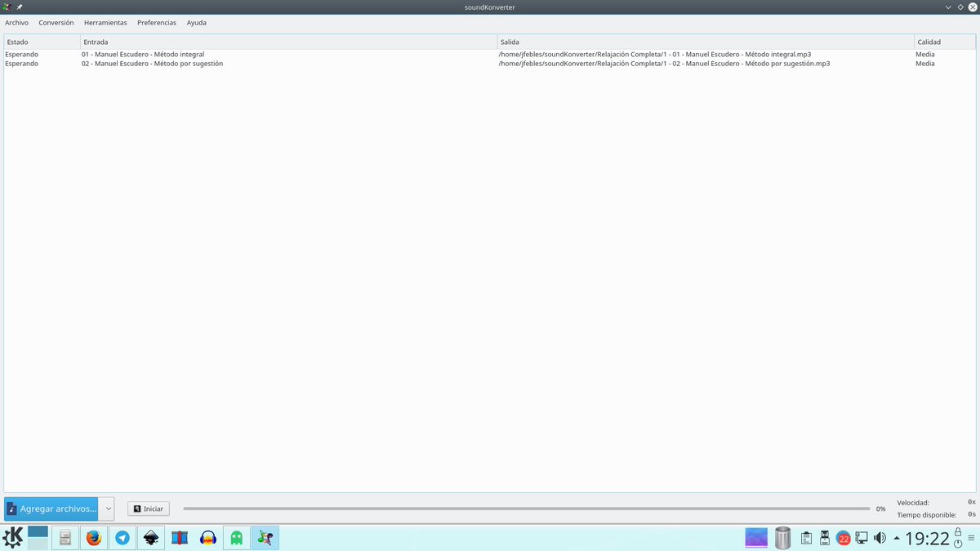Sort by the Entrada column header
The width and height of the screenshot is (980, 551).
(288, 42)
